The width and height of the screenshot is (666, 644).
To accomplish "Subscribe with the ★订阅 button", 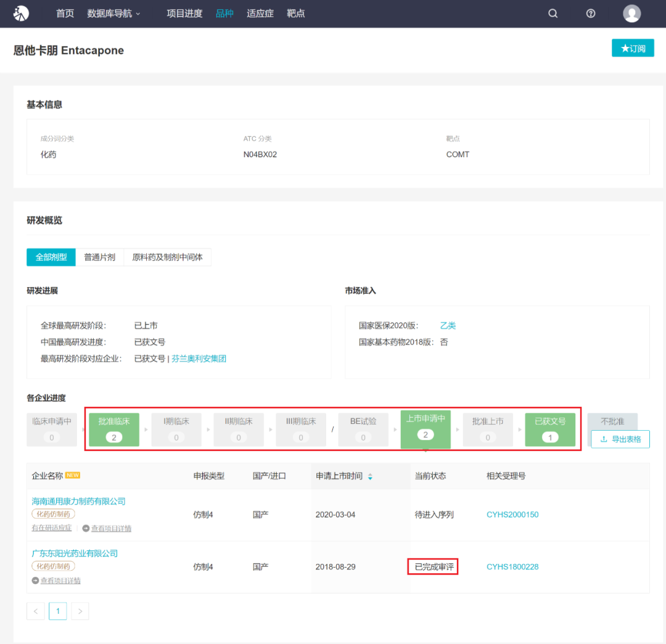I will 633,48.
